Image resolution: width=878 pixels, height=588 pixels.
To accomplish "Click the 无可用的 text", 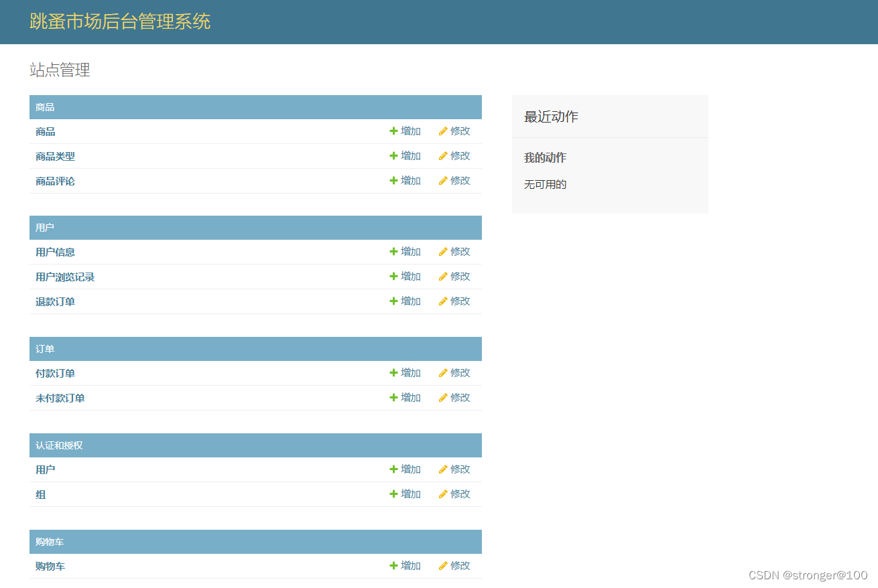I will point(545,184).
